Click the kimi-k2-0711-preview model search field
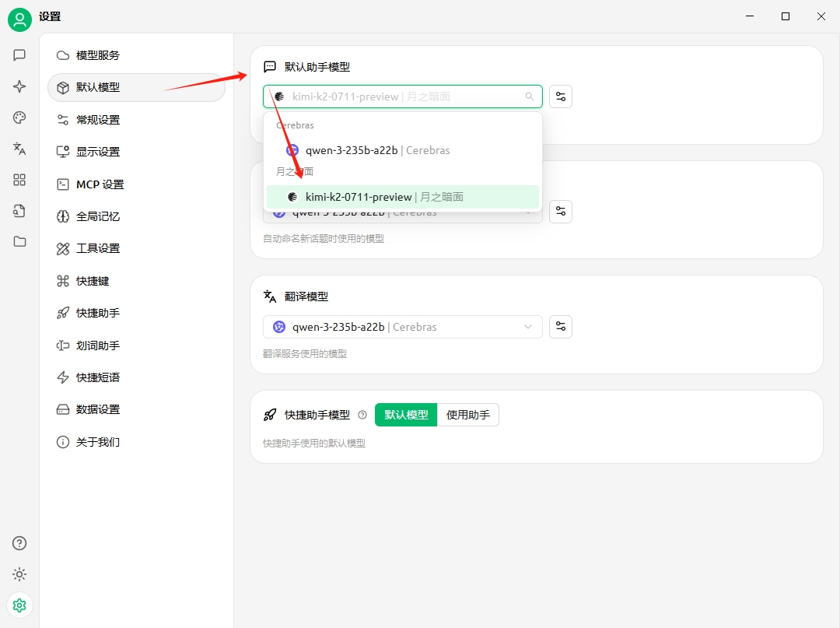Screen dimensions: 840x628 point(403,96)
